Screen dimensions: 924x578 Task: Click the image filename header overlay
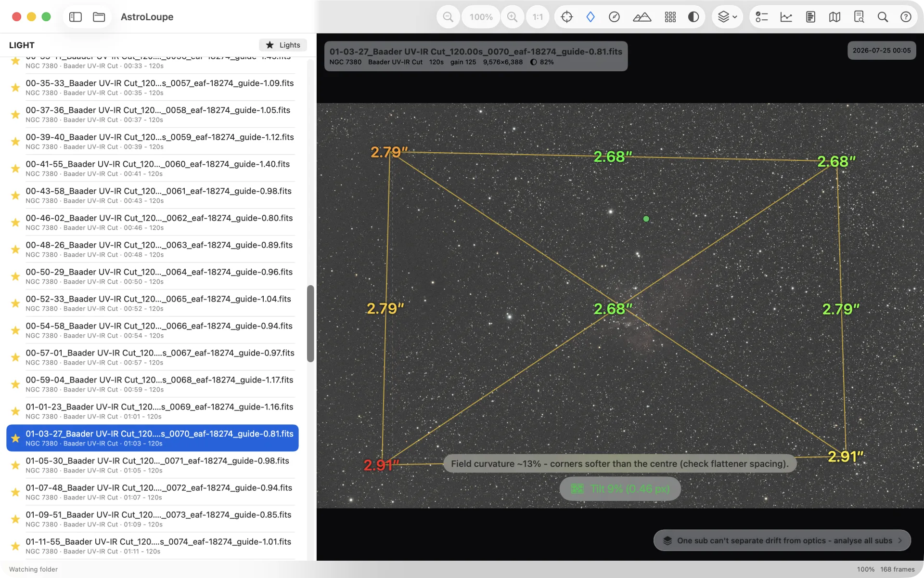tap(476, 56)
